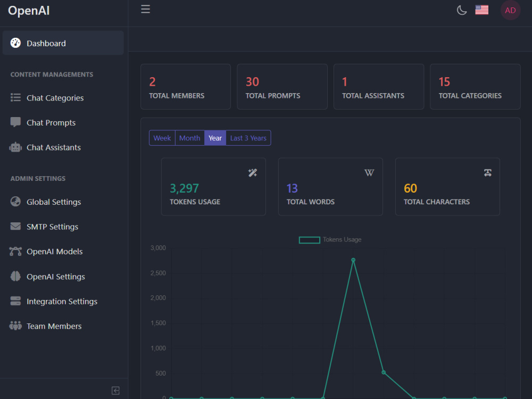The height and width of the screenshot is (399, 532).
Task: Click the magic wand tokens icon
Action: (x=252, y=173)
